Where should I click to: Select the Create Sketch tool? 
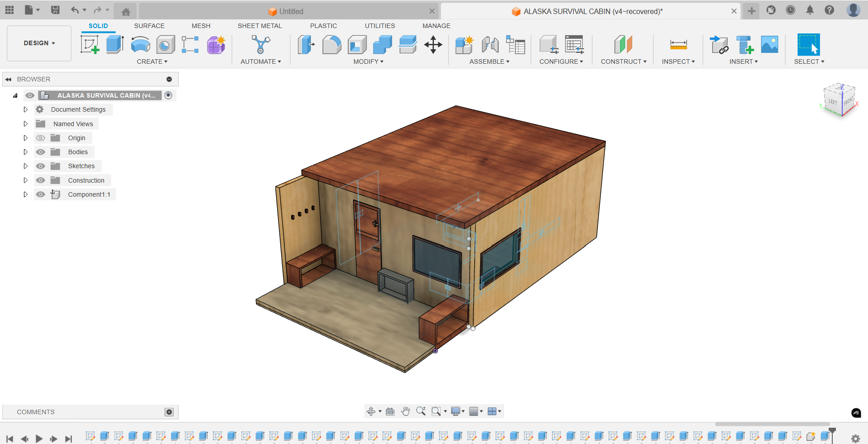(90, 45)
